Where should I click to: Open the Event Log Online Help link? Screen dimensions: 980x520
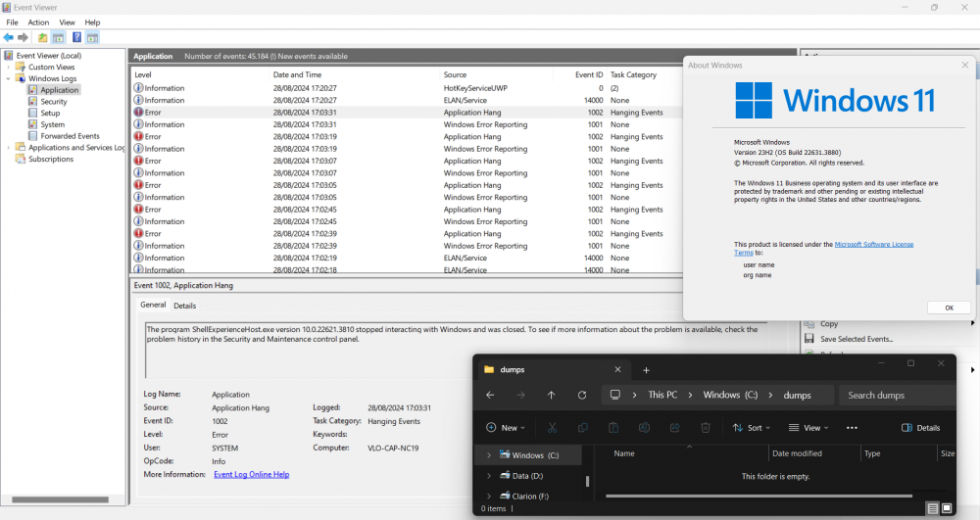[x=251, y=474]
